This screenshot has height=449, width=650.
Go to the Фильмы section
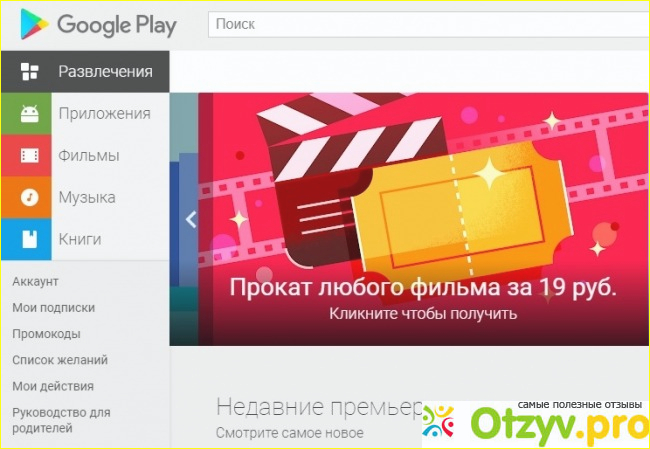(x=88, y=156)
